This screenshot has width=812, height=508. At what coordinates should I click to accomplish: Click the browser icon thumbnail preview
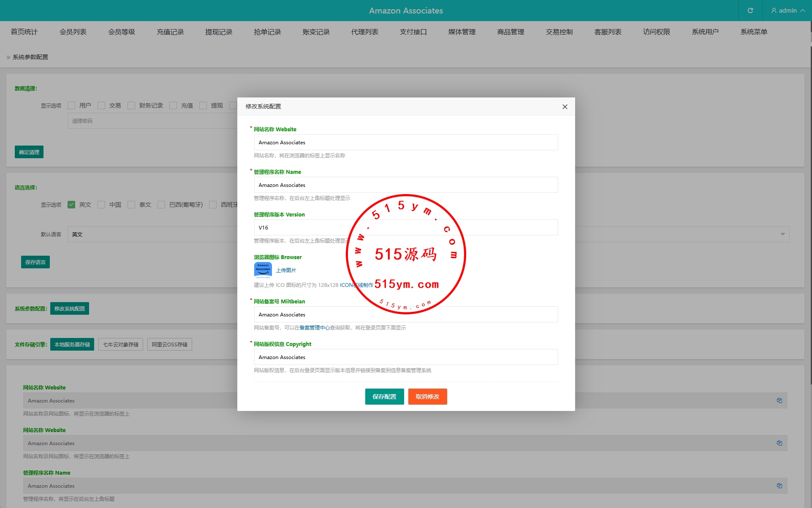263,270
